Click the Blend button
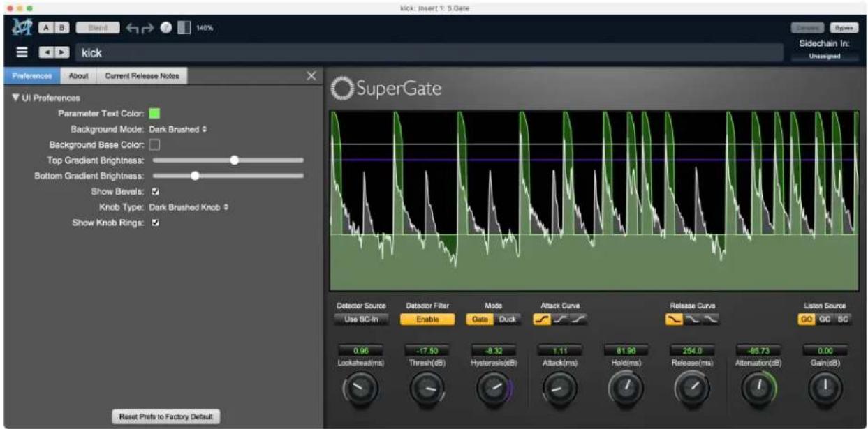 coord(97,29)
